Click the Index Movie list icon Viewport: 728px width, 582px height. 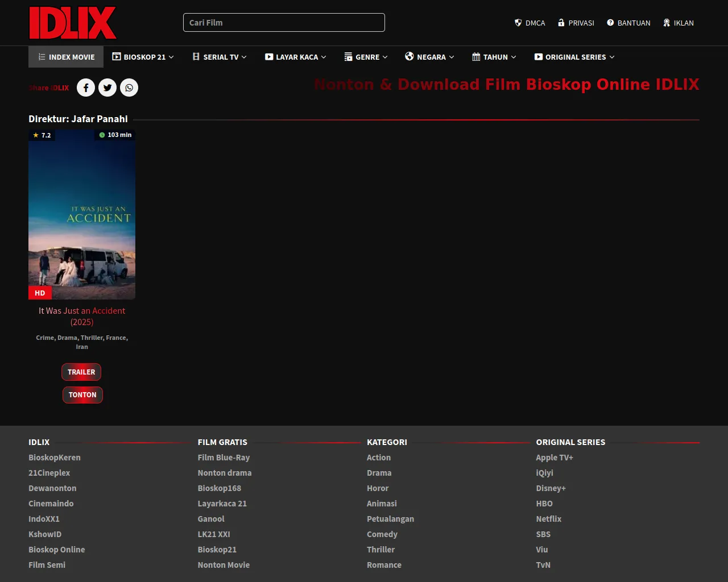42,57
